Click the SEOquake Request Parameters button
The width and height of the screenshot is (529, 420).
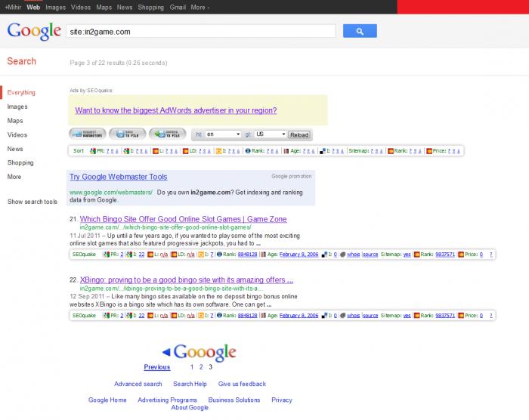coord(88,134)
